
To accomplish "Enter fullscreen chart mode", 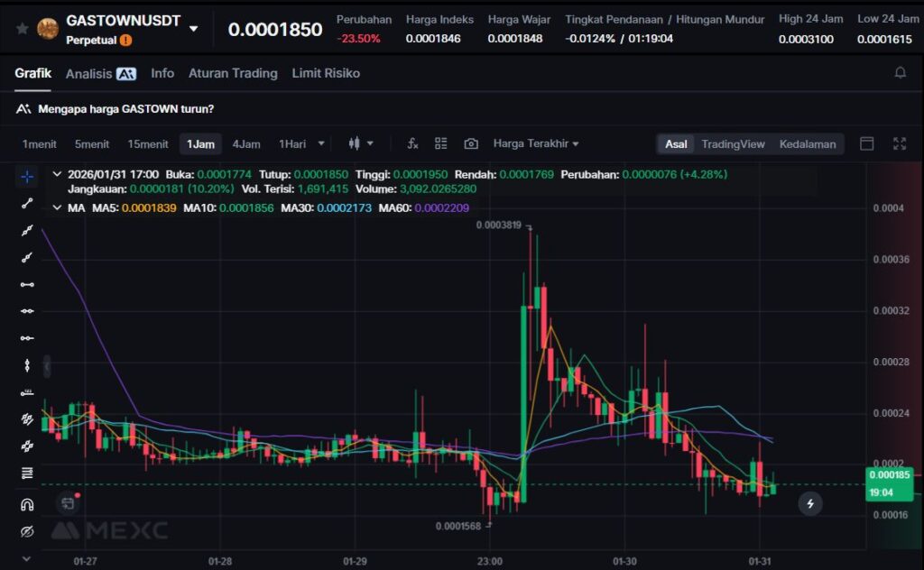I will click(x=899, y=143).
